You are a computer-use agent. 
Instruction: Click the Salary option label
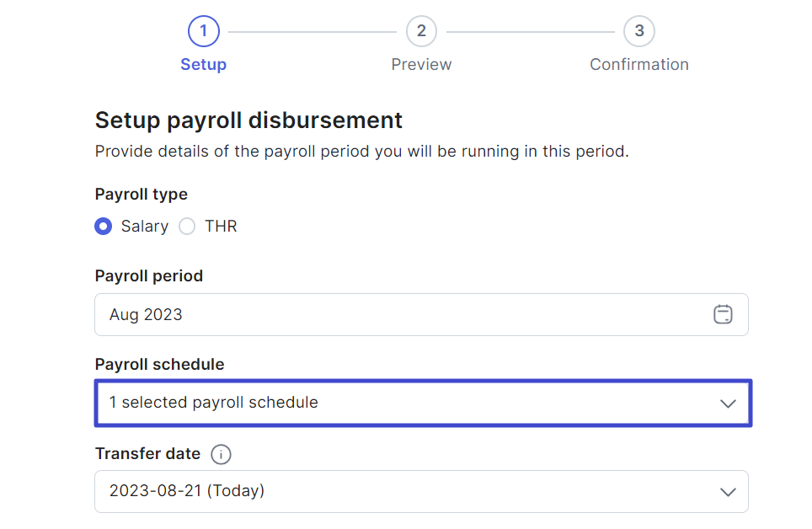click(145, 227)
